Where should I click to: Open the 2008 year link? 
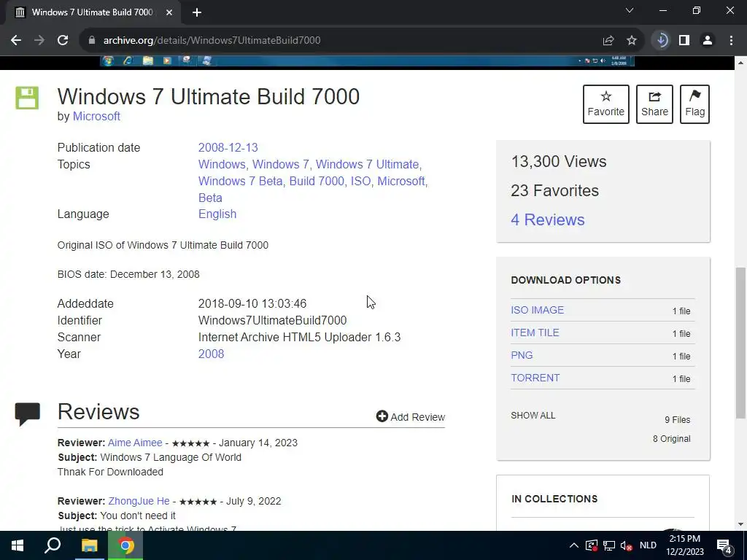click(x=211, y=354)
